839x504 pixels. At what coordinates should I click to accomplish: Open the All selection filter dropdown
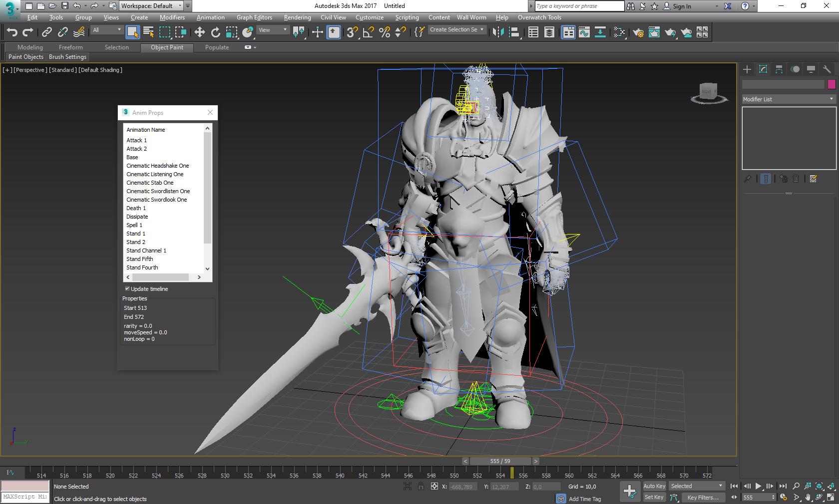click(x=107, y=30)
